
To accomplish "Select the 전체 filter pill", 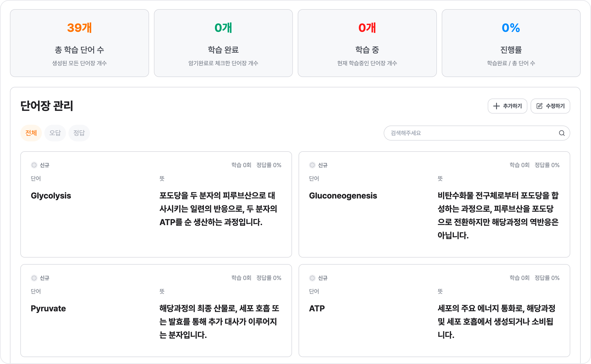I will [x=31, y=133].
